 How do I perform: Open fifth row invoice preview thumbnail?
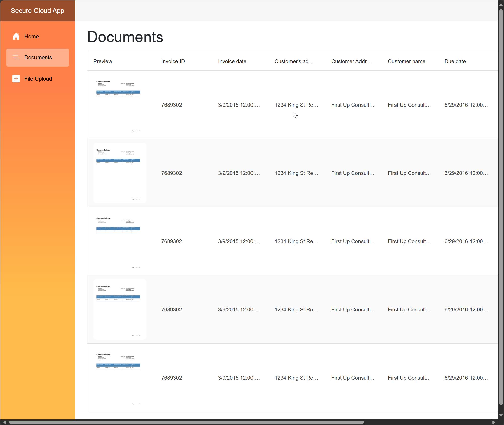[x=120, y=378]
